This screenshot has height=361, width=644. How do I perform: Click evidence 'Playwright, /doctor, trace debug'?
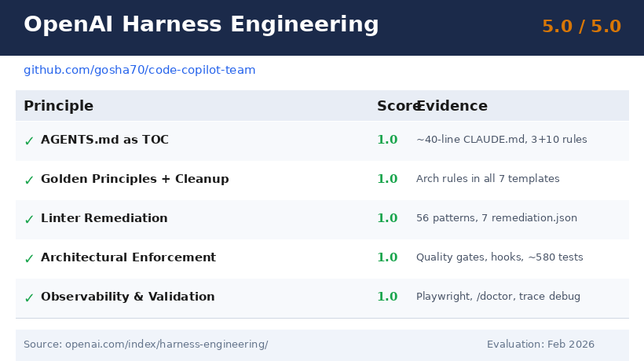(498, 296)
